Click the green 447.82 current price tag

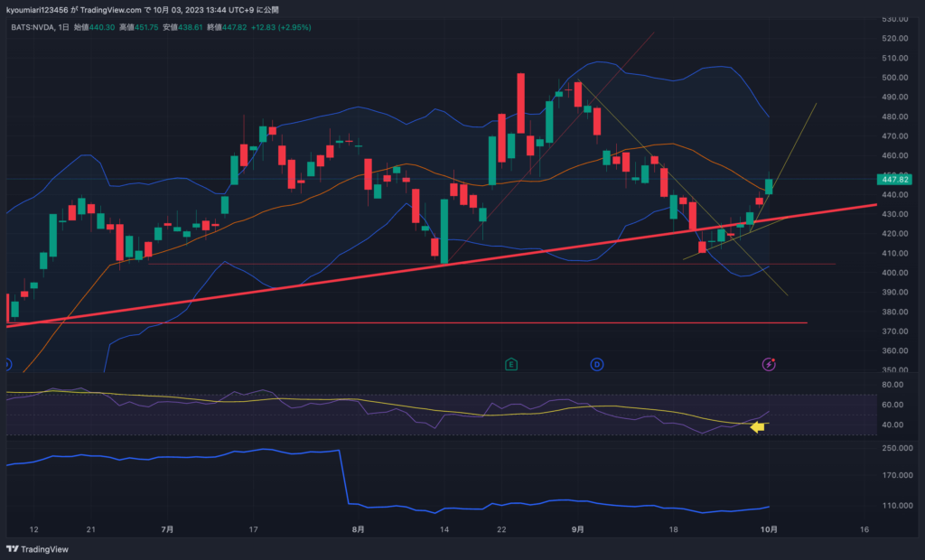(895, 180)
